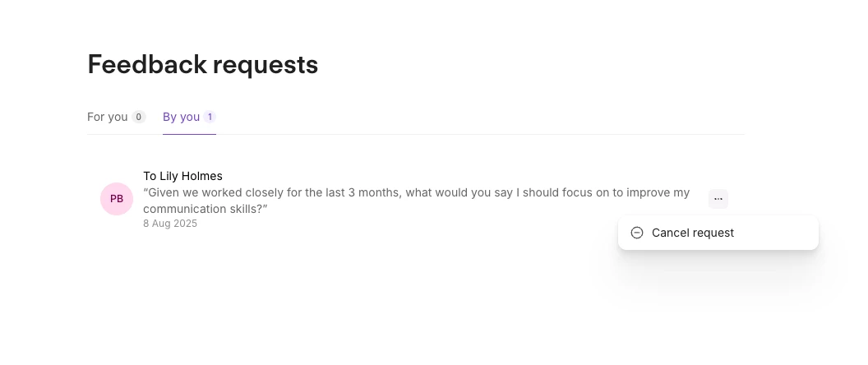Click the purple underline beneath "By you"
Viewport: 868px width, 365px height.
point(189,134)
